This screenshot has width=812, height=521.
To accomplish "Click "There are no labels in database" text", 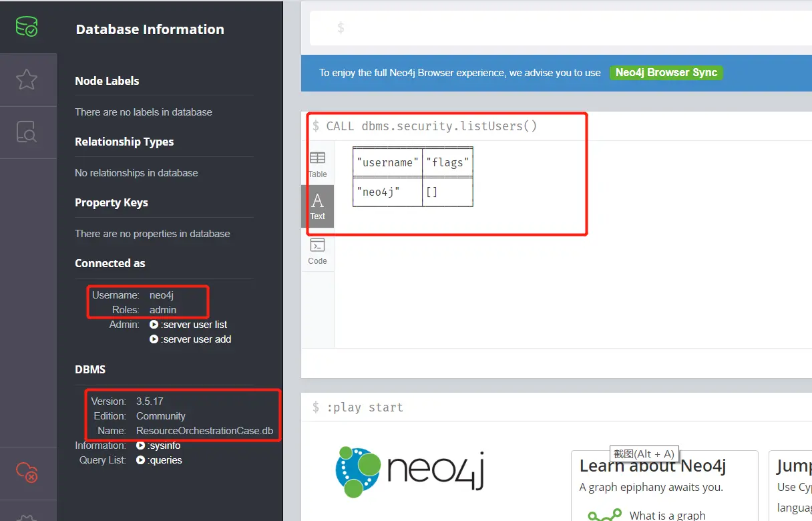I will pos(144,112).
